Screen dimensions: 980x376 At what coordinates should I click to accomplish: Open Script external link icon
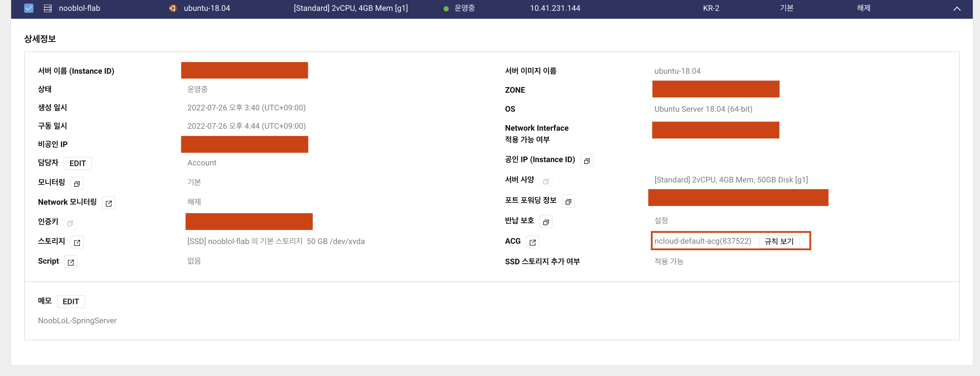pyautogui.click(x=71, y=262)
